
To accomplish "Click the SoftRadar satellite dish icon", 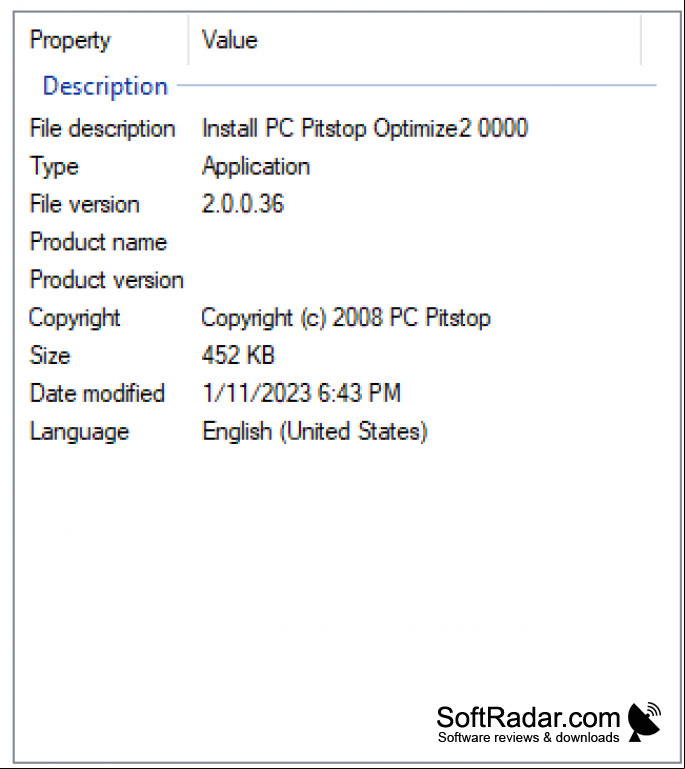I will [644, 721].
